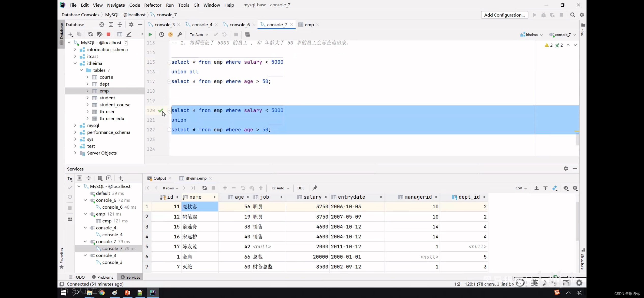Click the volume icon in system tray
Viewport: 644px width, 298px height.
coord(579,293)
